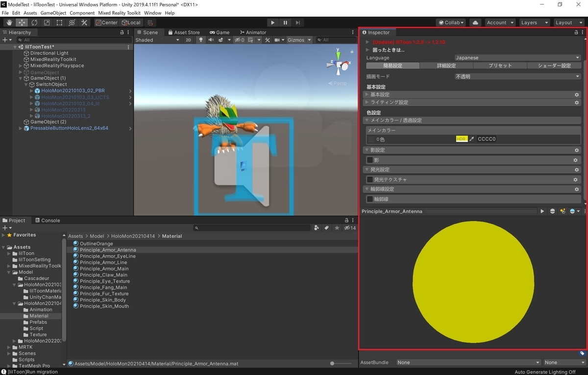Select the Rect transform tool

[59, 23]
